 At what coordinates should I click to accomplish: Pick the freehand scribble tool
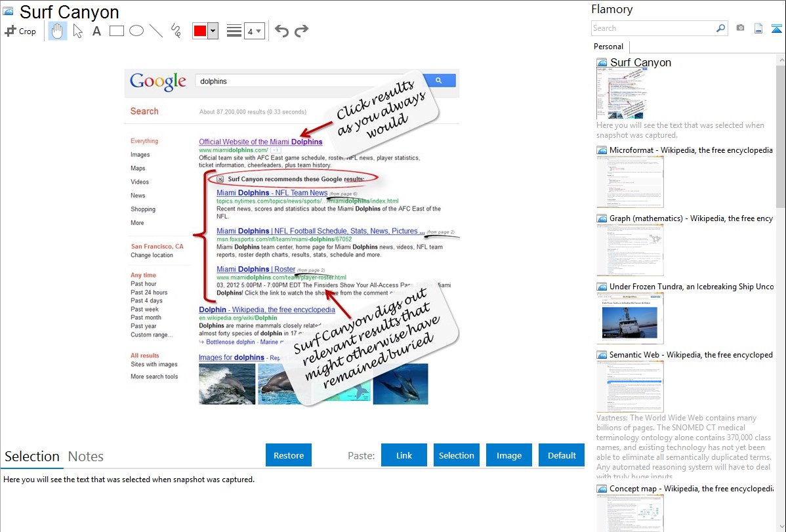pyautogui.click(x=176, y=31)
